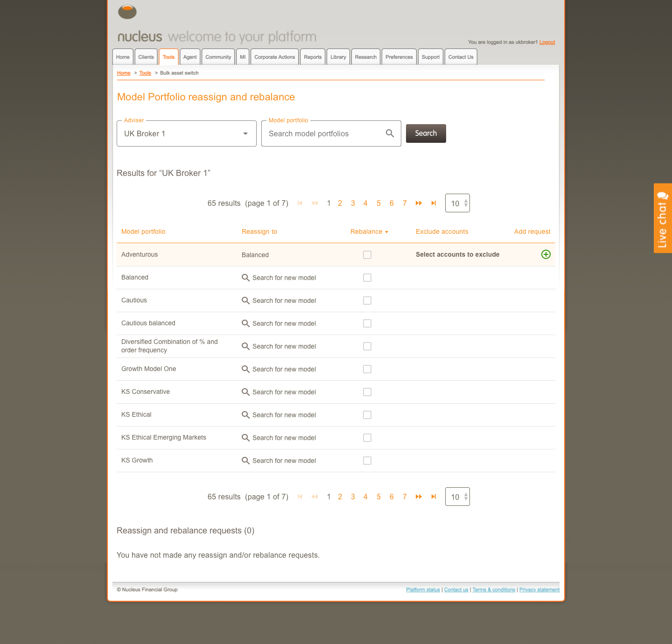Click the search icon in the KS Growth row
This screenshot has height=644, width=672.
(245, 461)
